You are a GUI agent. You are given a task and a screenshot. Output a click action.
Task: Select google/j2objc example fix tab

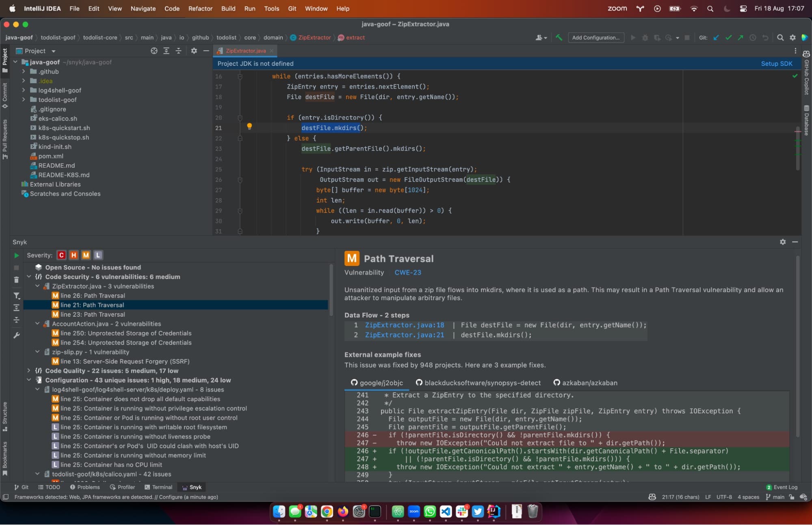tap(377, 383)
